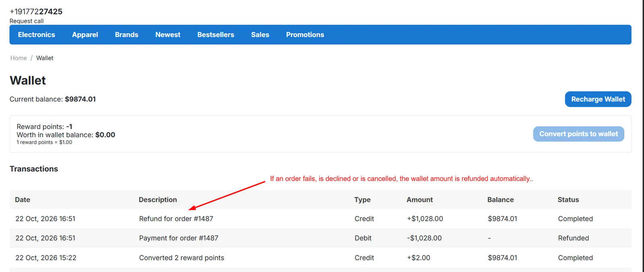This screenshot has width=644, height=272.
Task: Click 'Converted 2 reward points' description
Action: click(x=182, y=258)
